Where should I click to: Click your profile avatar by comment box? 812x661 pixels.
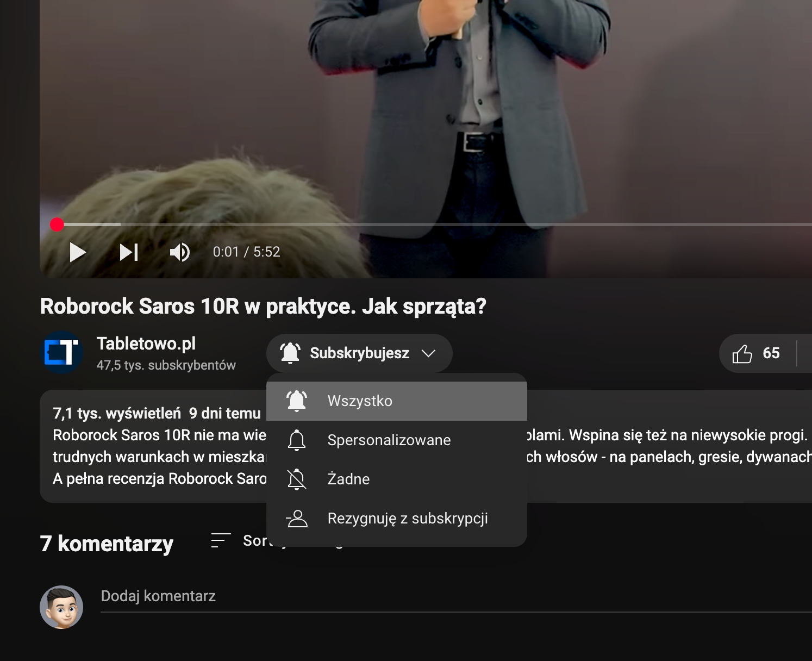coord(61,607)
